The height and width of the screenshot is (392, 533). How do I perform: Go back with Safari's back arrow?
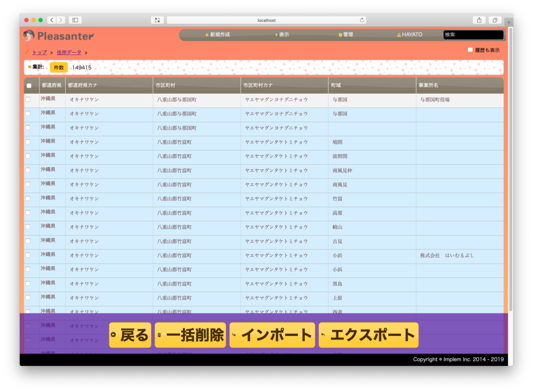52,20
